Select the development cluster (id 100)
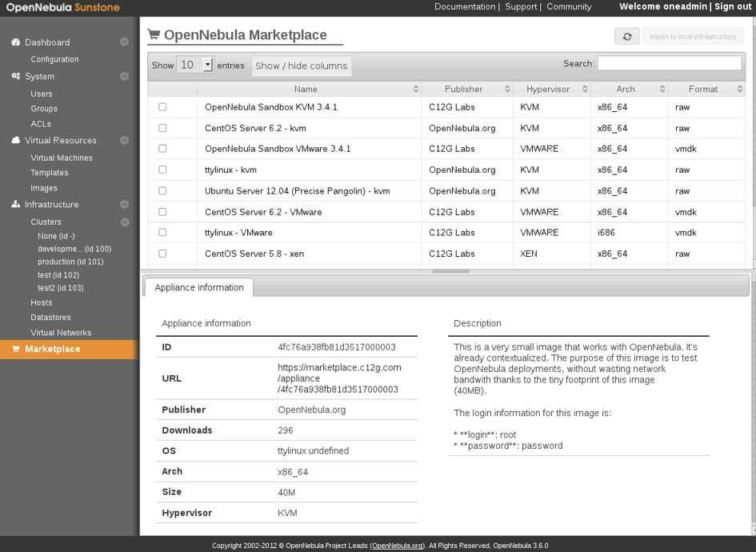 click(74, 249)
